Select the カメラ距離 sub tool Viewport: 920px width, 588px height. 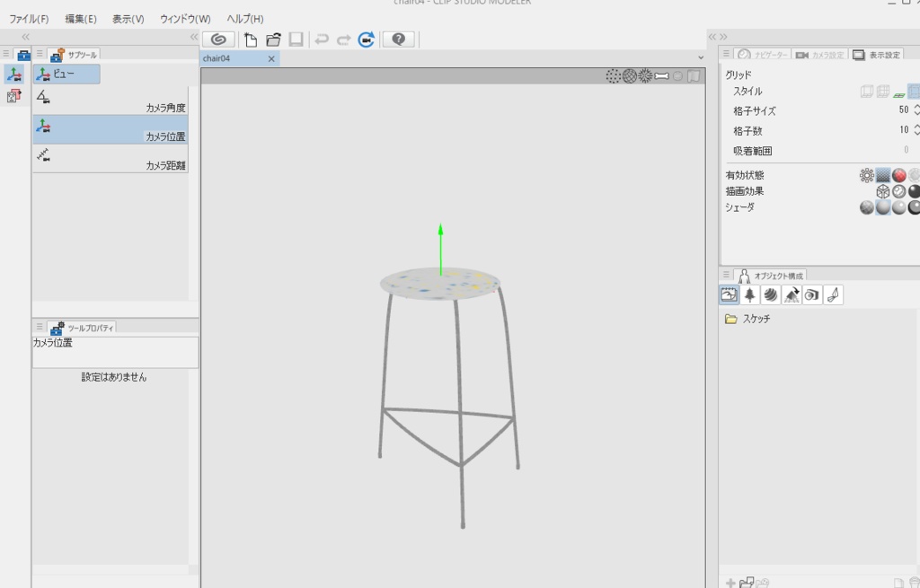point(110,158)
